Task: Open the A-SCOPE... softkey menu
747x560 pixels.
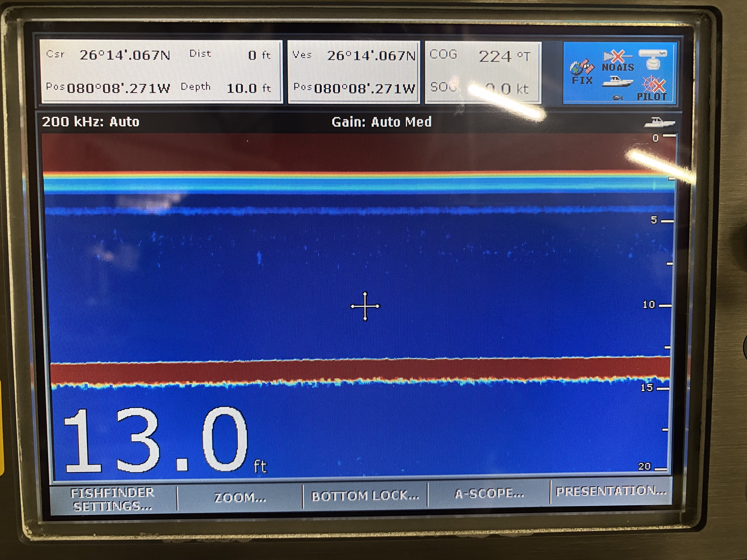Action: pos(489,494)
